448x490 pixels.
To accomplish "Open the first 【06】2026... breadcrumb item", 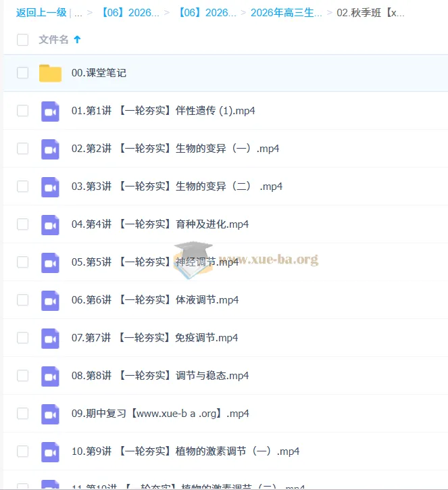I will click(x=130, y=12).
